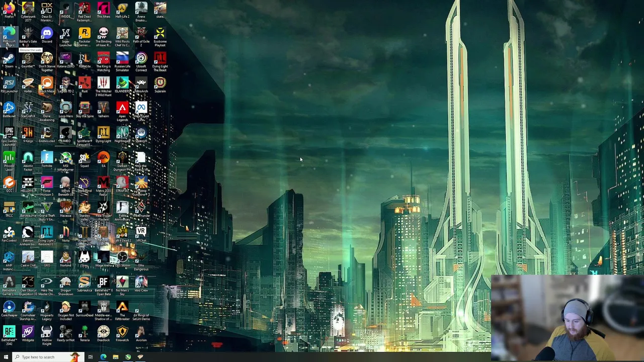Image resolution: width=644 pixels, height=362 pixels.
Task: Open OBS Studio desktop shortcut
Action: 122,259
